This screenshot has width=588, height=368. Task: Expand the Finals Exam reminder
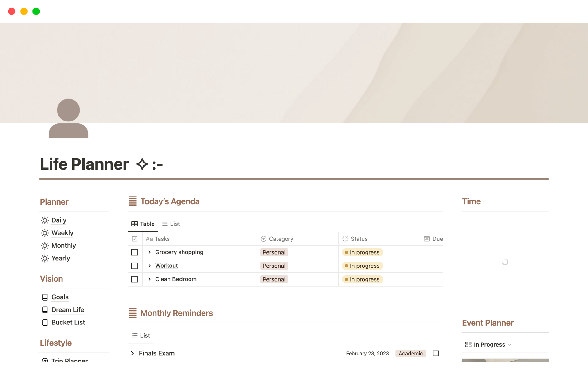click(x=132, y=353)
